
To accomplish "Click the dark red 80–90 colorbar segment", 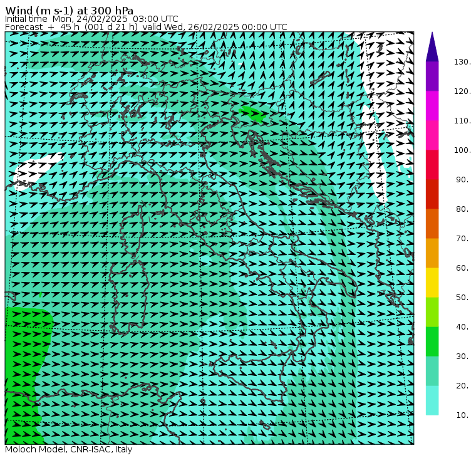I will [x=432, y=194].
